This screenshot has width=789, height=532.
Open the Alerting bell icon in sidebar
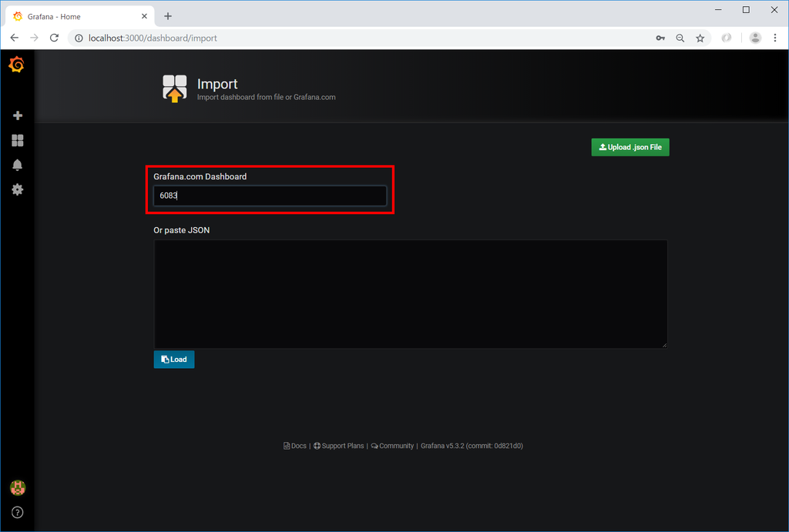coord(18,165)
